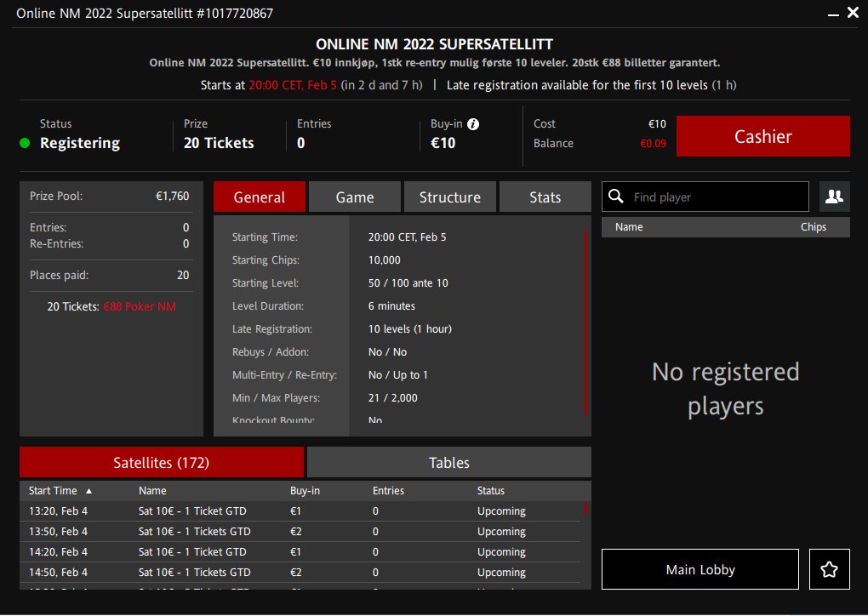This screenshot has width=868, height=616.
Task: Click the Level Duration '6 minutes' value
Action: [391, 306]
